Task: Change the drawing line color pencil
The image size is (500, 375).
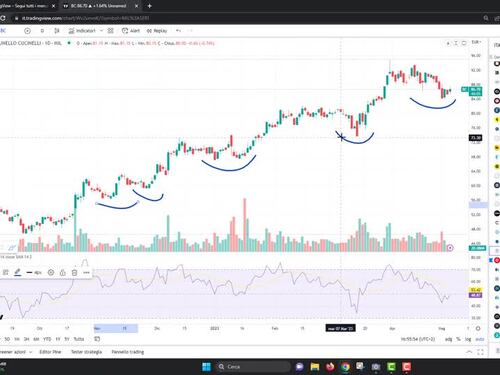Action: [17, 272]
